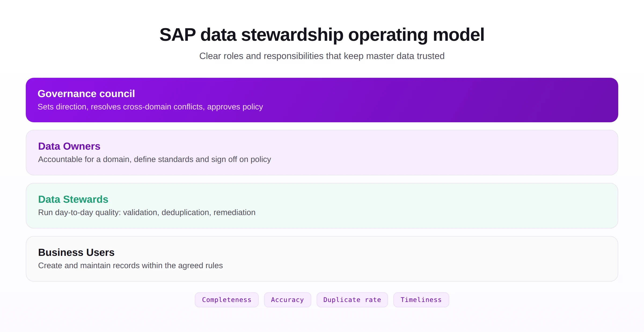Click the Accuracy metric chip

coord(288,300)
